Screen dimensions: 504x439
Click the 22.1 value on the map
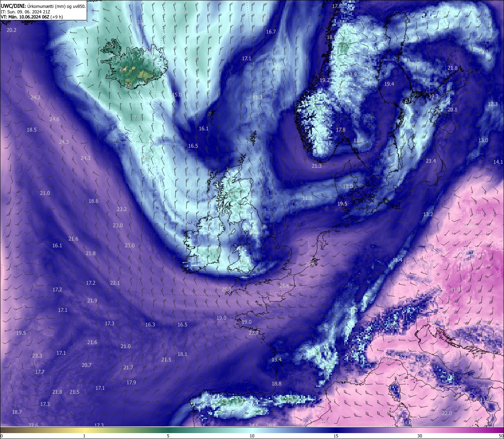pyautogui.click(x=115, y=283)
